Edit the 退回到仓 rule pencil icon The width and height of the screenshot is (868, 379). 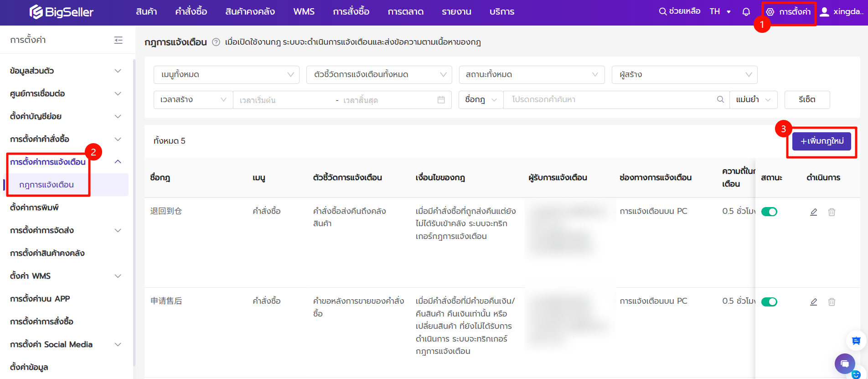click(813, 212)
